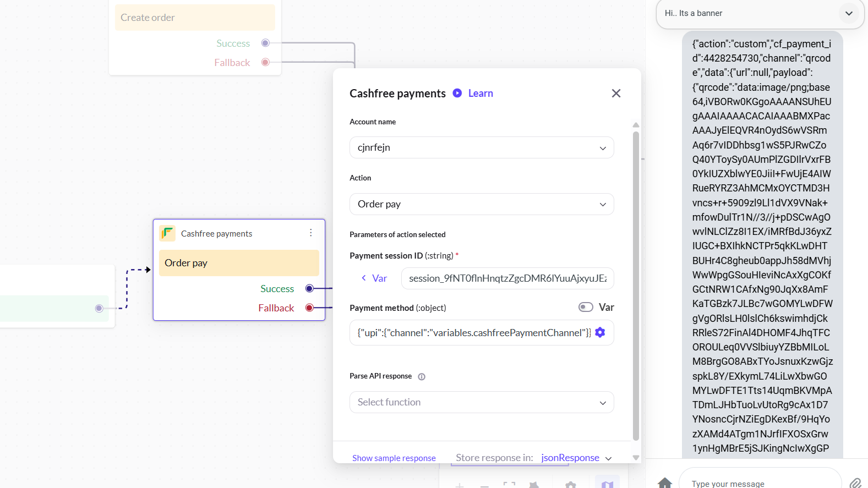Click the Fallback connector dot on Order pay node
The width and height of the screenshot is (868, 488).
(309, 308)
